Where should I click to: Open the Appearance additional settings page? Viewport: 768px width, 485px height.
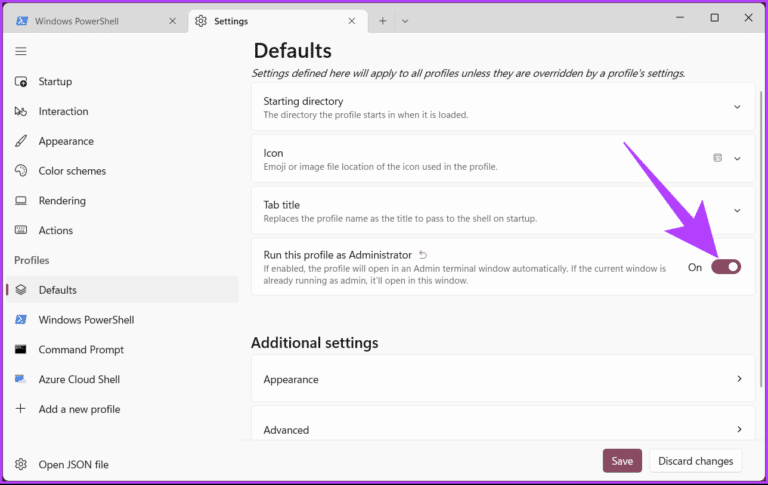(x=503, y=379)
